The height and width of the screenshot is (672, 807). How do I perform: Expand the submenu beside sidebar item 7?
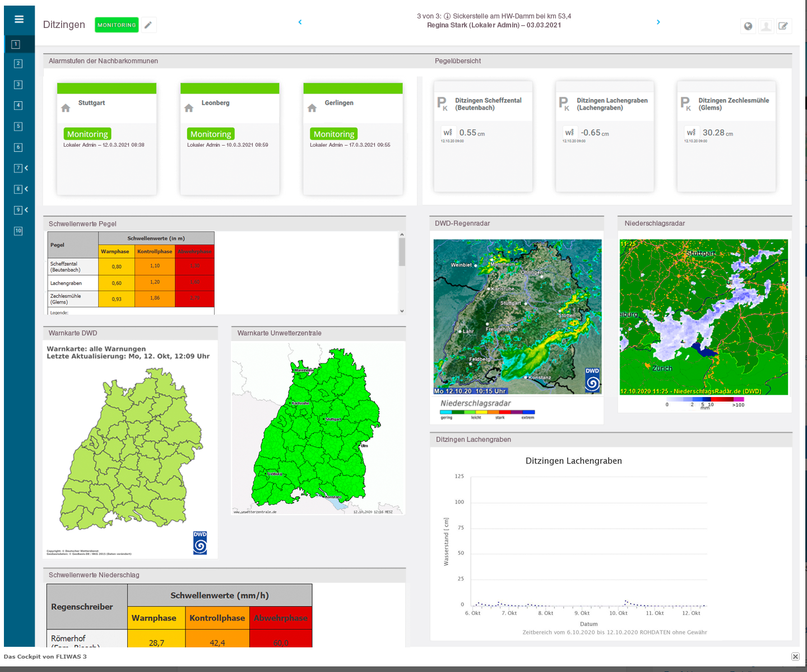26,167
